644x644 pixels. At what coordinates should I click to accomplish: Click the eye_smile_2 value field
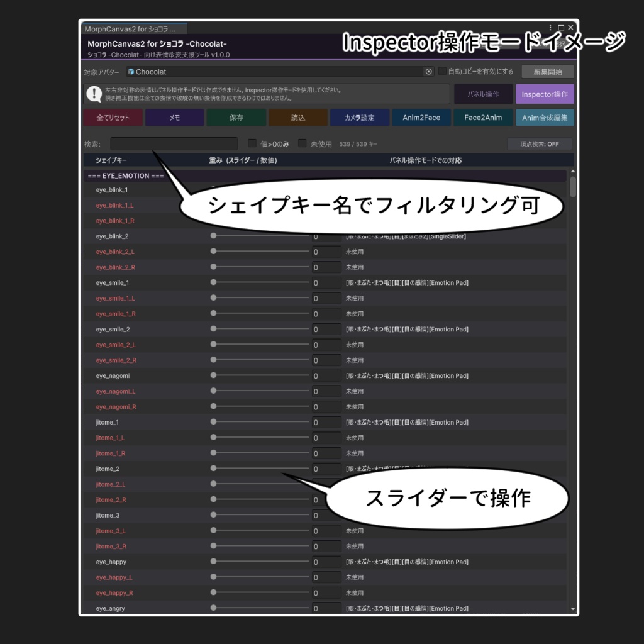click(326, 330)
